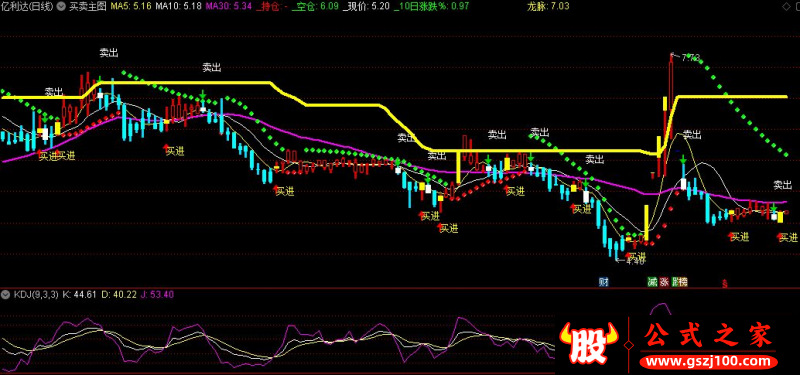Open the dropdown arrow beside 亿利达(日线)
This screenshot has width=800, height=375.
click(x=62, y=7)
